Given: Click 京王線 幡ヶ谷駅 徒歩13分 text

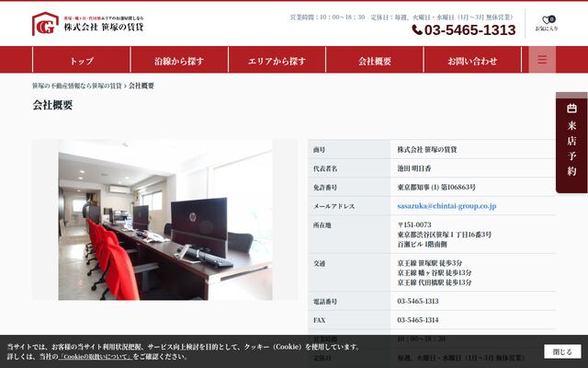Looking at the screenshot, I should [x=435, y=273].
